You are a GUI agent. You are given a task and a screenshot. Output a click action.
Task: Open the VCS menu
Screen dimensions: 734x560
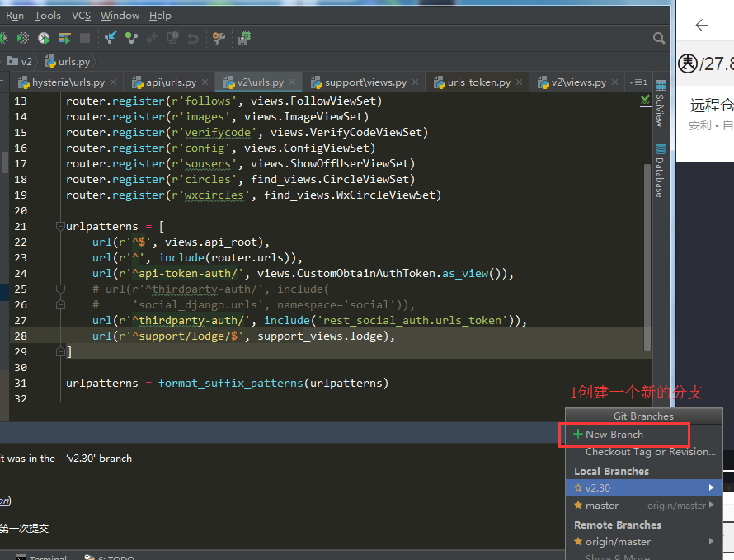pos(81,16)
